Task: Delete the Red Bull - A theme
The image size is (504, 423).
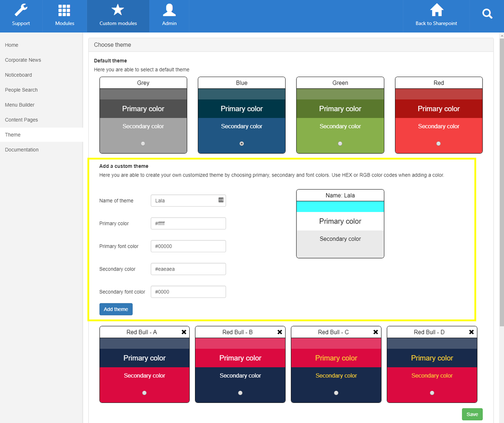Action: tap(184, 332)
